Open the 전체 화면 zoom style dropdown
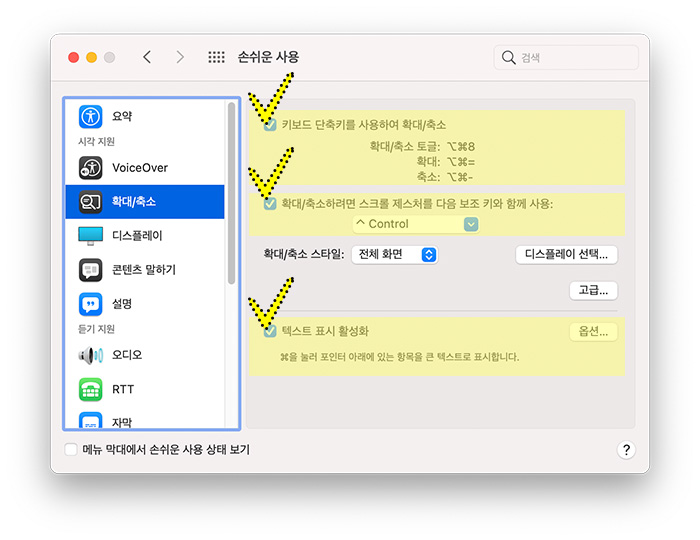The width and height of the screenshot is (700, 540). (394, 255)
